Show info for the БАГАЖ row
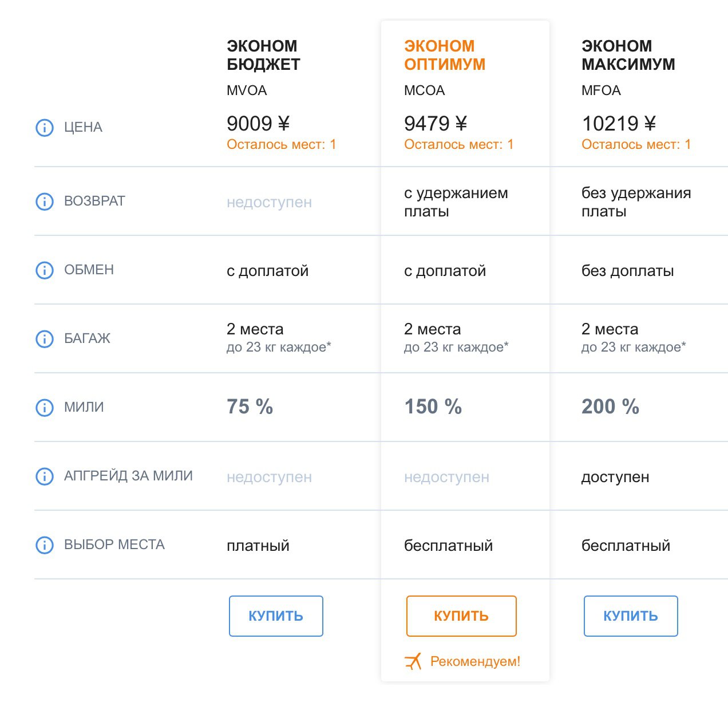 (x=45, y=338)
